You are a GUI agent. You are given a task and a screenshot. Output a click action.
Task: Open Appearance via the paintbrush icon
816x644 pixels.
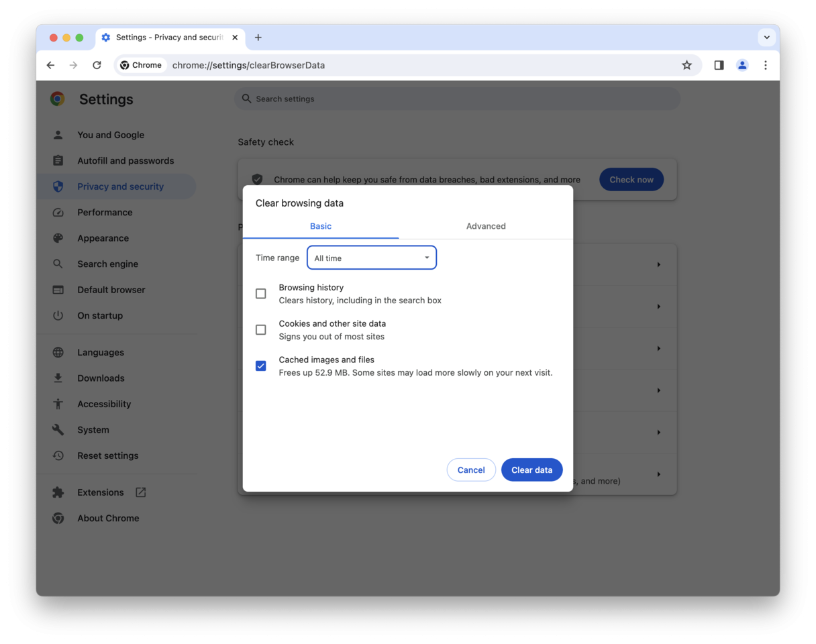(x=58, y=238)
